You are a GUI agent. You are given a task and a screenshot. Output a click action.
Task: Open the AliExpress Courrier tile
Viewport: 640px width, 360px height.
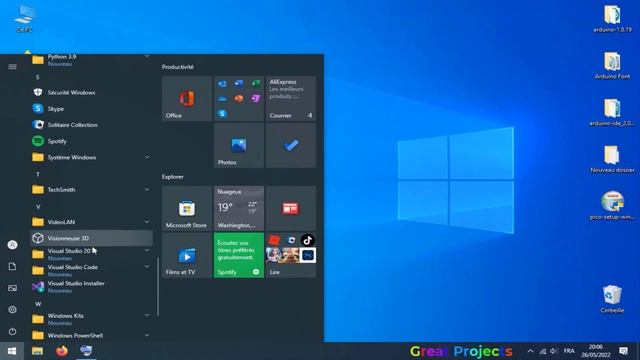[x=291, y=98]
